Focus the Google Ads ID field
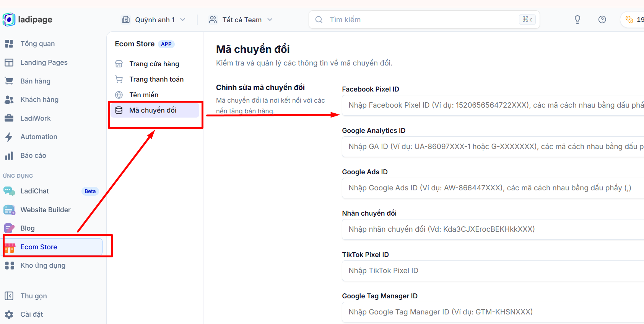Screen dimensions: 644x324 tap(493, 188)
